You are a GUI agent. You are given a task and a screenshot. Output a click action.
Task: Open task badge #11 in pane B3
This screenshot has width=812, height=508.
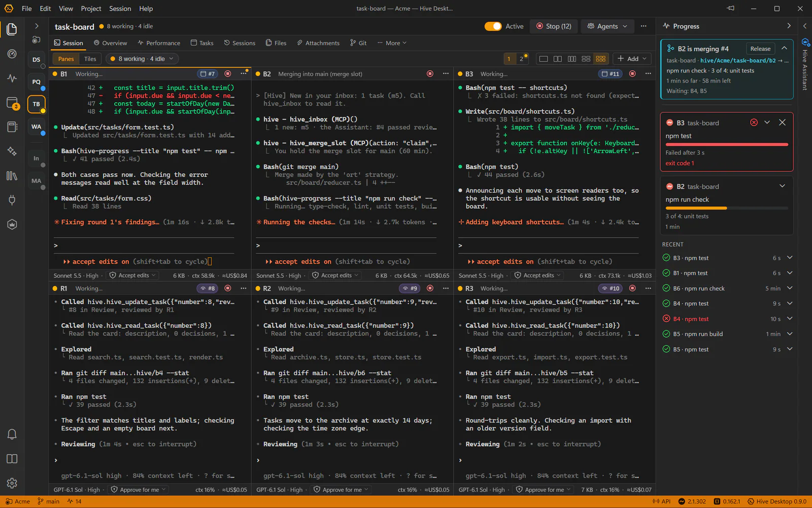tap(611, 74)
